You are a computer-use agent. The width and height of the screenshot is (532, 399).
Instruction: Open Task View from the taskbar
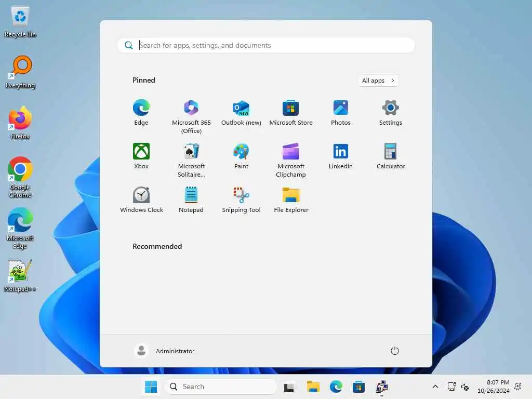pos(289,387)
